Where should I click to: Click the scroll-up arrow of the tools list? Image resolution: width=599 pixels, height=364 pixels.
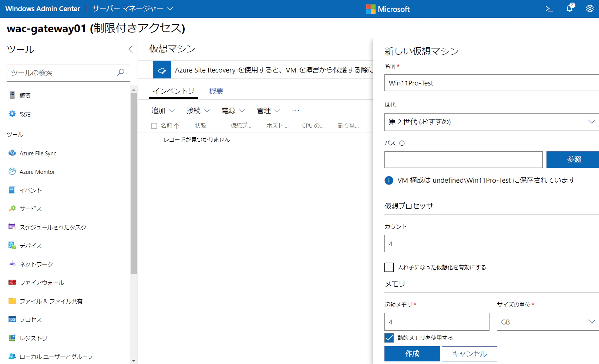coord(134,90)
